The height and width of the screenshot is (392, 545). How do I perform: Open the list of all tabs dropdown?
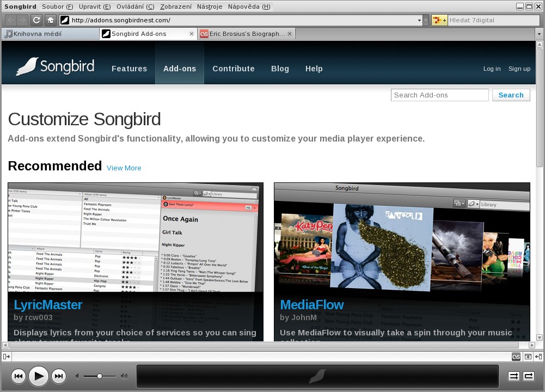click(x=540, y=34)
